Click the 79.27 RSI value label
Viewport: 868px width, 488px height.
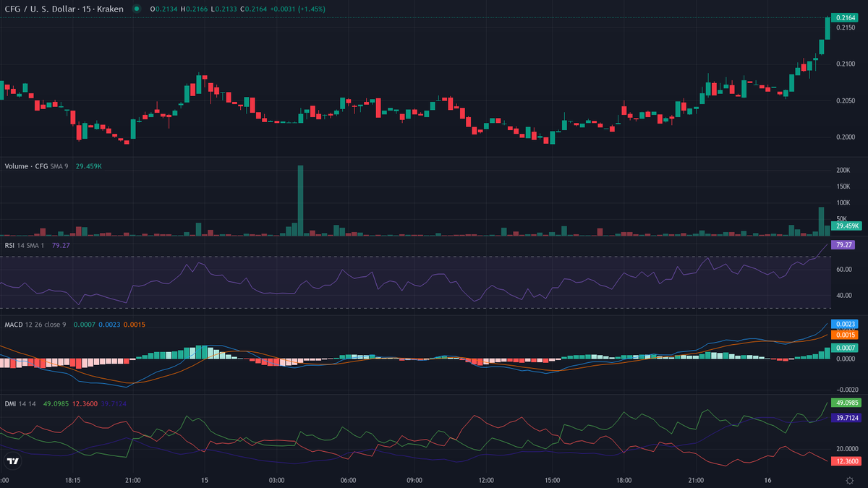point(843,245)
